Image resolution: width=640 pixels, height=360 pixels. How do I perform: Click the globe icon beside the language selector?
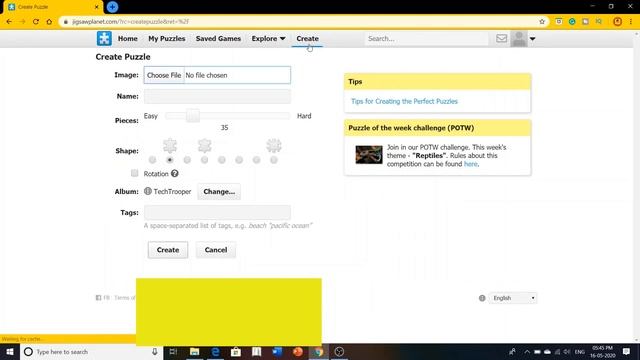tap(482, 298)
